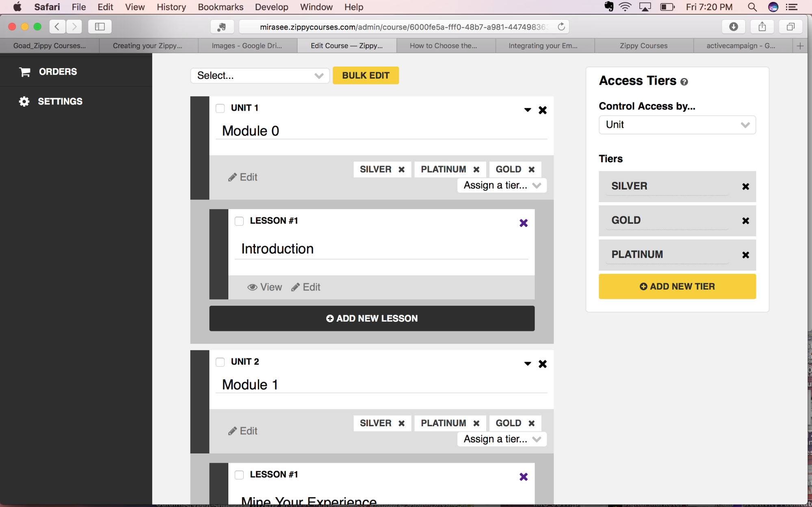Remove SILVER tier tag from Module 0
Screen dimensions: 812x507
[401, 170]
